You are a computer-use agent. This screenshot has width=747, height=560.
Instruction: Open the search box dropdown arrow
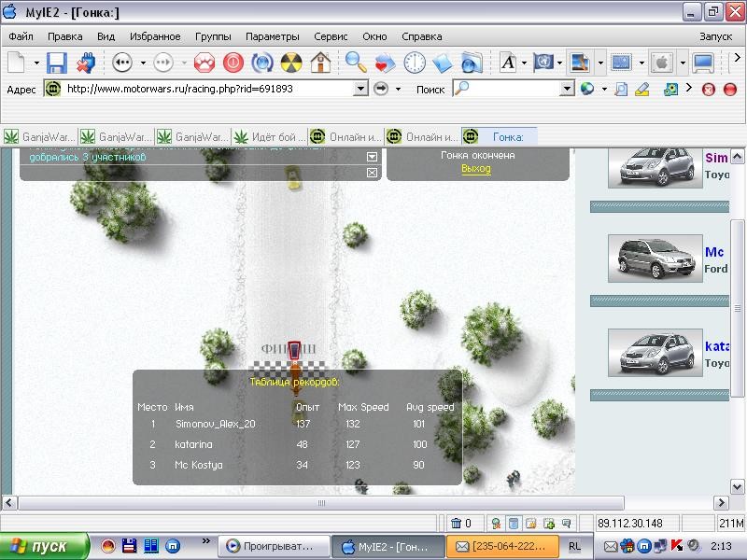click(x=567, y=89)
